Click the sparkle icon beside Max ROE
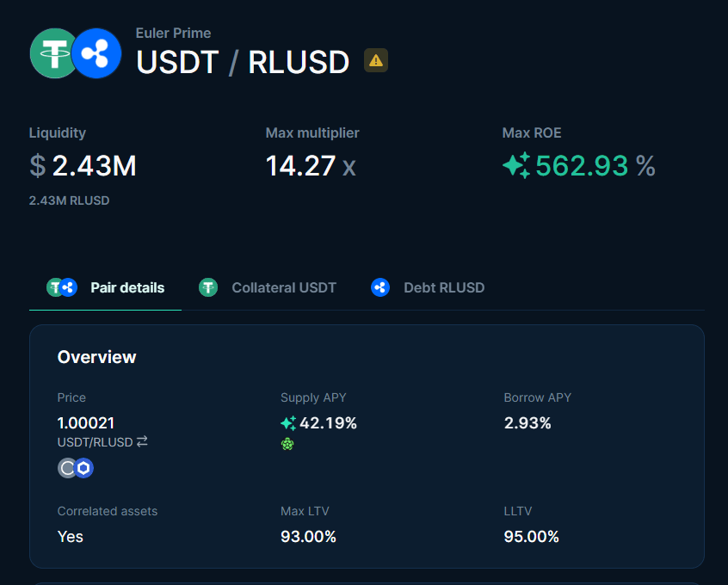This screenshot has height=585, width=728. tap(517, 165)
